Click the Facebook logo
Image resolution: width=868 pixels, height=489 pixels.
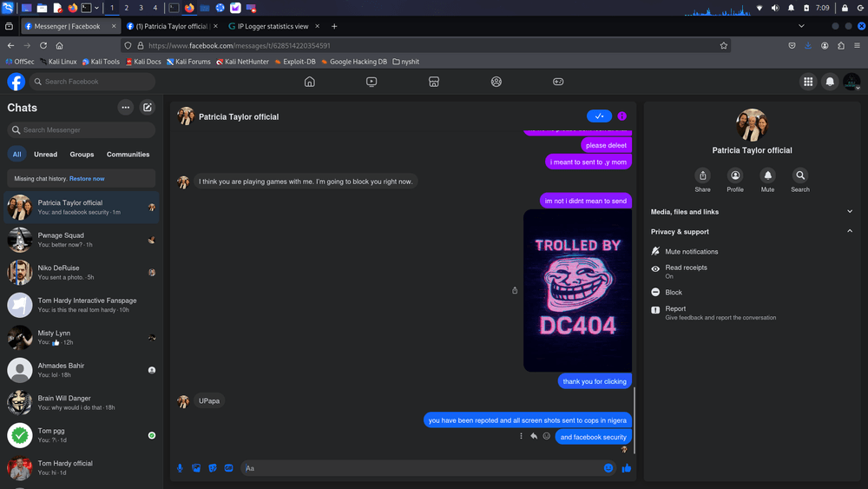(16, 82)
